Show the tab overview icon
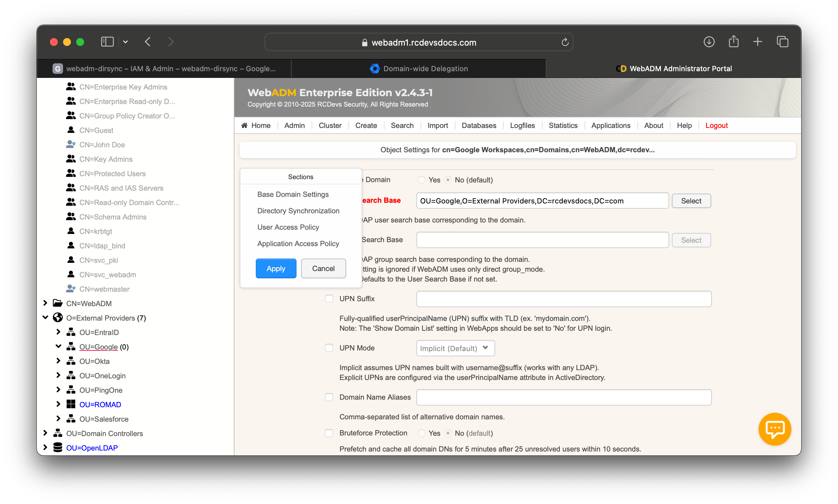This screenshot has height=504, width=838. 782,42
